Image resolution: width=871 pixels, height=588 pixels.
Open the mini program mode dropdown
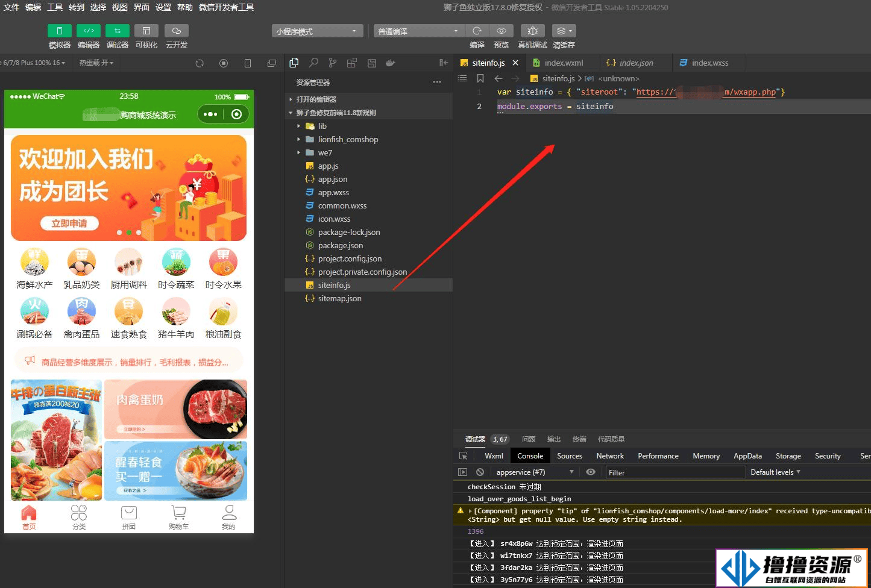317,31
